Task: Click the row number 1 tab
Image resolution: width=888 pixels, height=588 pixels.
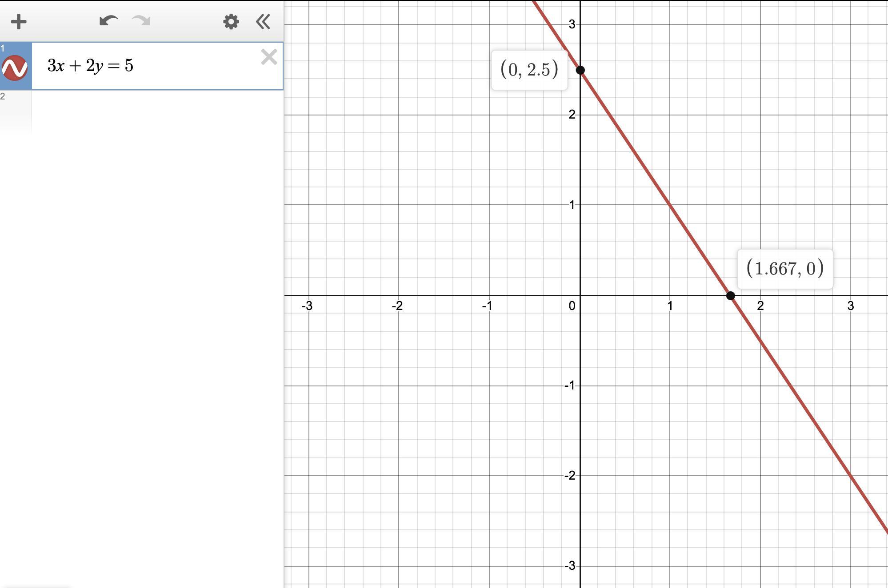Action: (x=3, y=48)
